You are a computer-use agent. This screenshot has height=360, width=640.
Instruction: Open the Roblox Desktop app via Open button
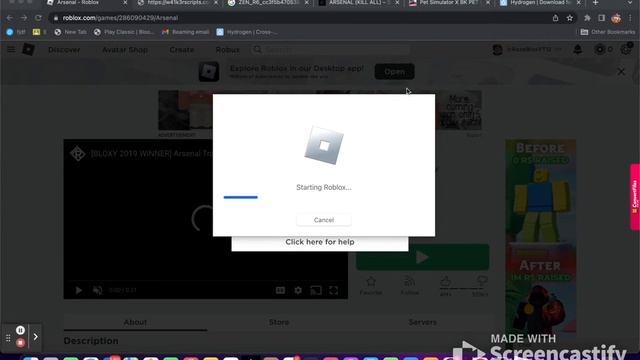(394, 71)
